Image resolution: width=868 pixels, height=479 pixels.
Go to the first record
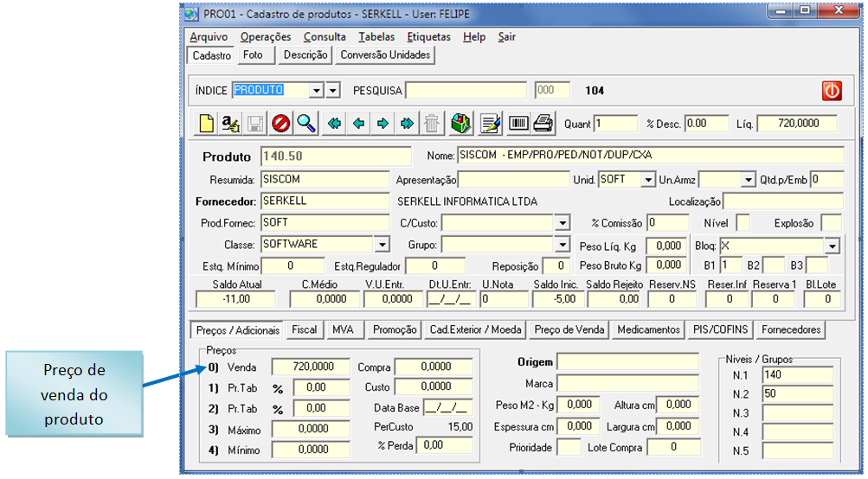pyautogui.click(x=334, y=123)
